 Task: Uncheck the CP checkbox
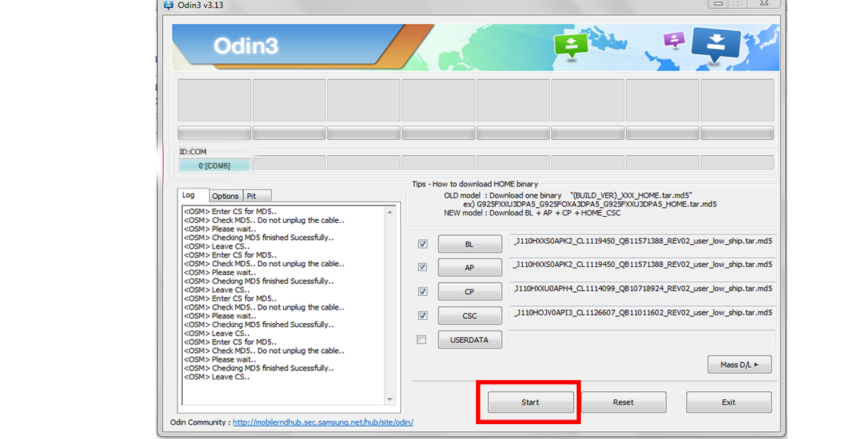[422, 291]
